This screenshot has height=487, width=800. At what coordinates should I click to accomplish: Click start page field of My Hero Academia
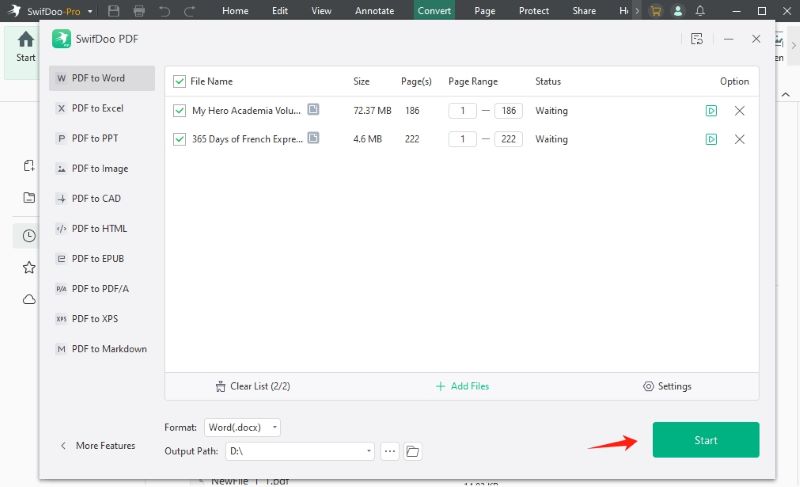pyautogui.click(x=462, y=111)
